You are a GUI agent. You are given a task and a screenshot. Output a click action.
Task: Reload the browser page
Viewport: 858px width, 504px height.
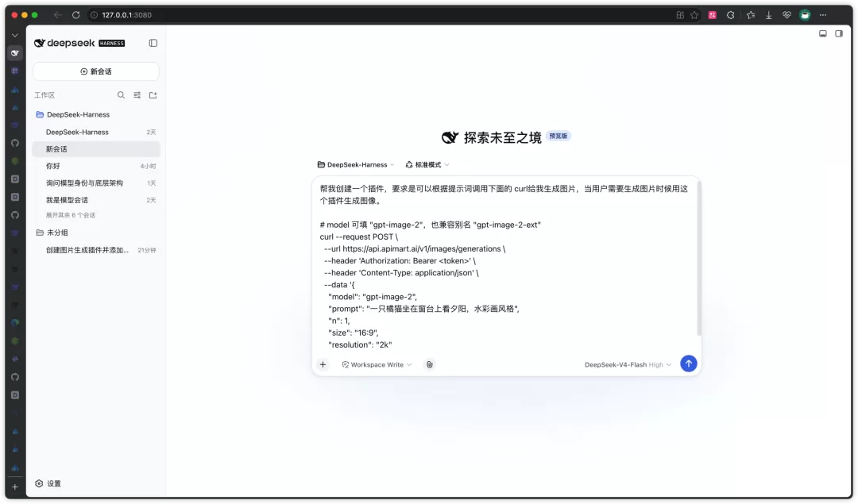pos(76,15)
